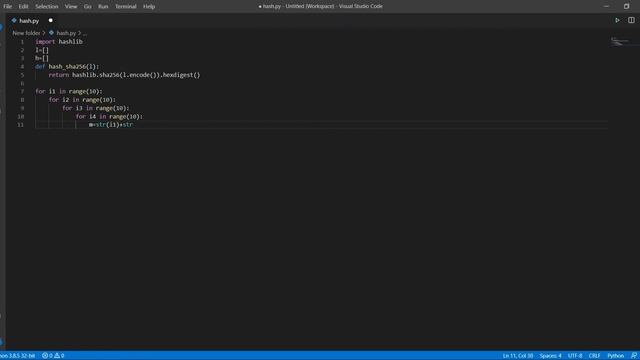Click the 'l=[]' line
Screen dimensions: 640x360
pos(42,50)
